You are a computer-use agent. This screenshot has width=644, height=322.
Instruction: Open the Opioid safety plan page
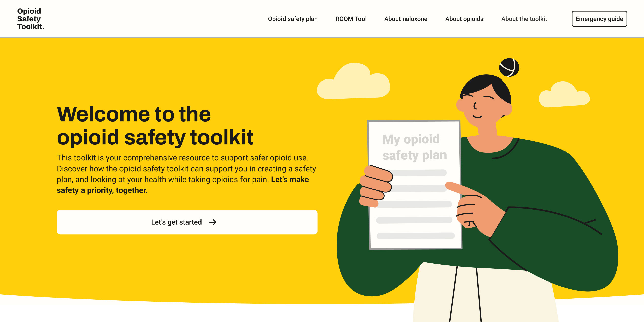click(293, 19)
